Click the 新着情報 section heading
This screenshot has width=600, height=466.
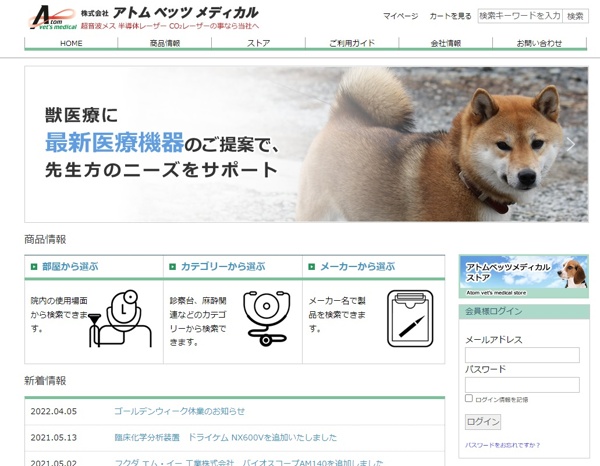45,381
